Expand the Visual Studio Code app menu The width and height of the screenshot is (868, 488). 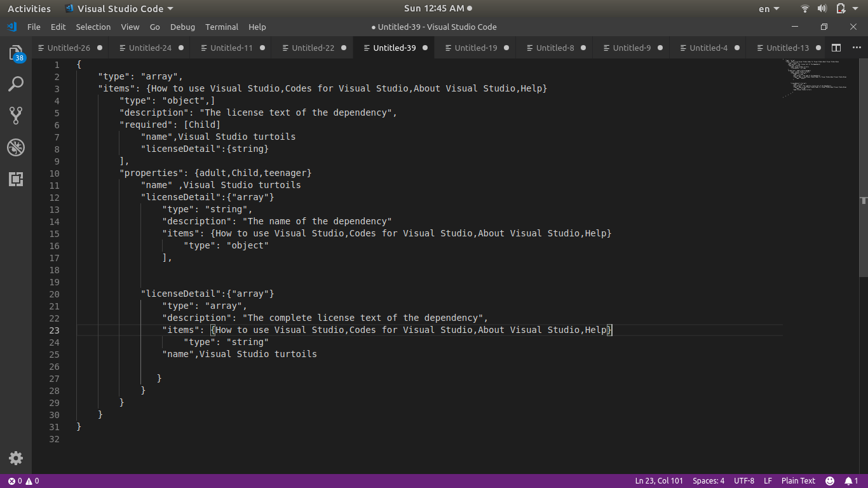(x=119, y=9)
